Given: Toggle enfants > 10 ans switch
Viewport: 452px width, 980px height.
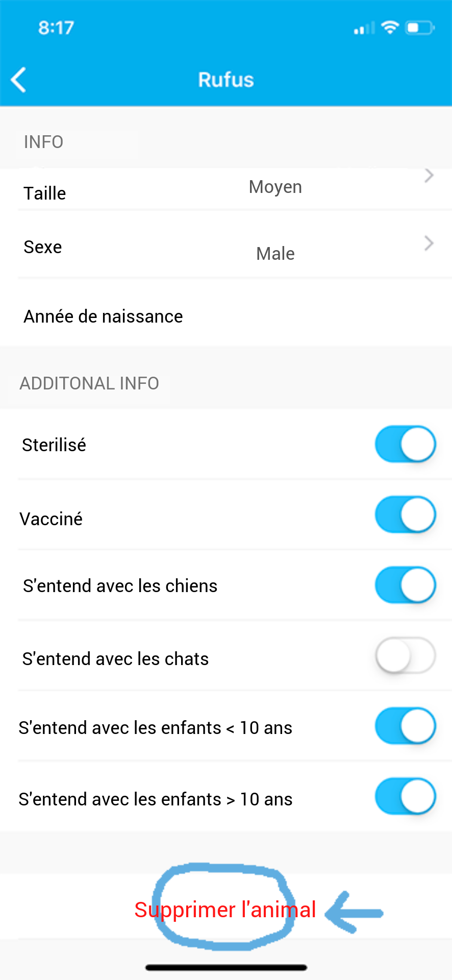Looking at the screenshot, I should pos(406,796).
